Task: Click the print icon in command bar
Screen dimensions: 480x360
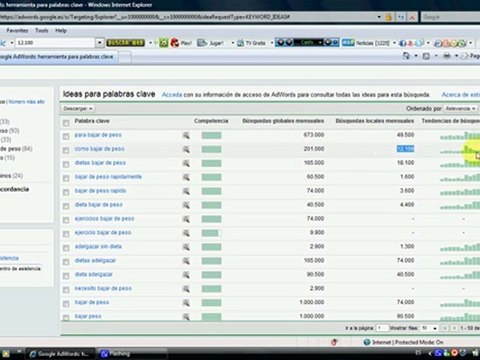Action: click(447, 56)
